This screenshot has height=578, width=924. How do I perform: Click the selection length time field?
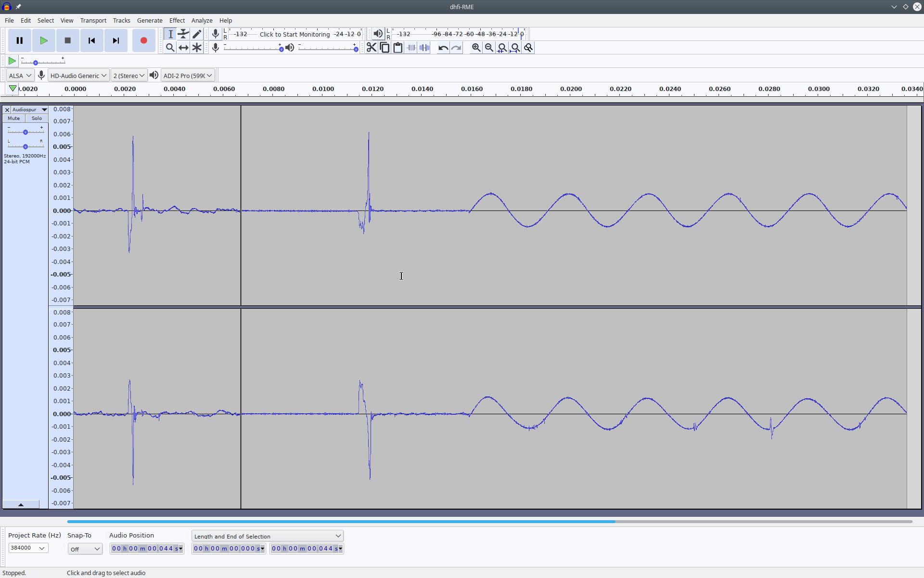pyautogui.click(x=229, y=549)
